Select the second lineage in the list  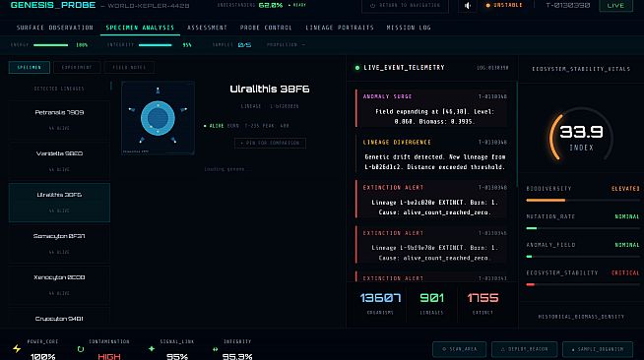(x=59, y=161)
